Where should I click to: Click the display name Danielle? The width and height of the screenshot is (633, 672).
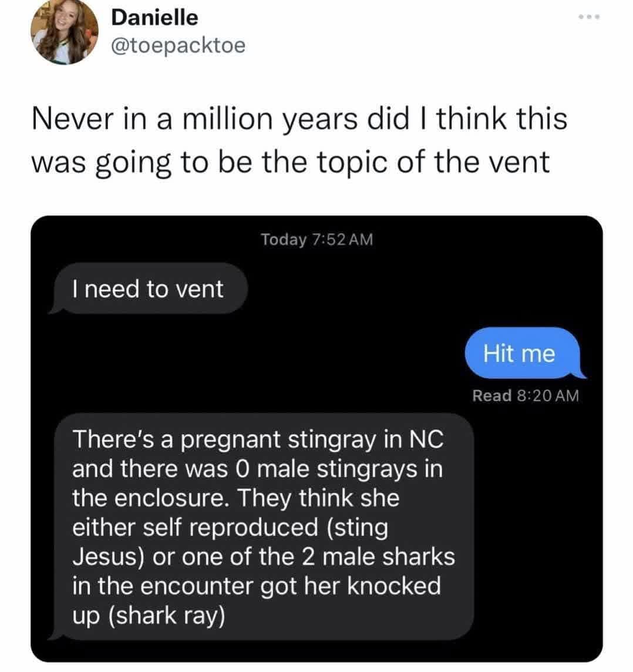[153, 16]
